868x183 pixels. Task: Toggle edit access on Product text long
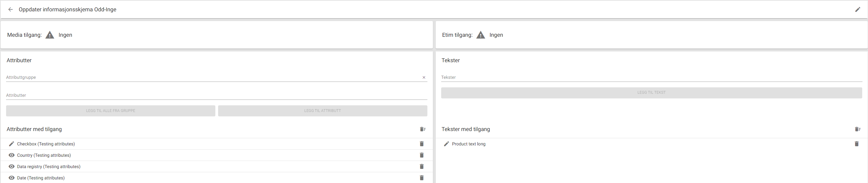point(446,144)
